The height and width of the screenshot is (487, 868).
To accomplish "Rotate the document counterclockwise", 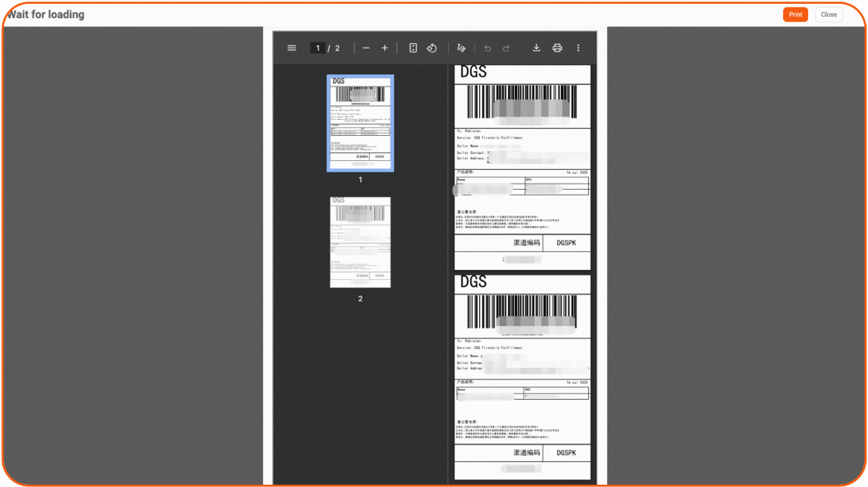I will (431, 48).
